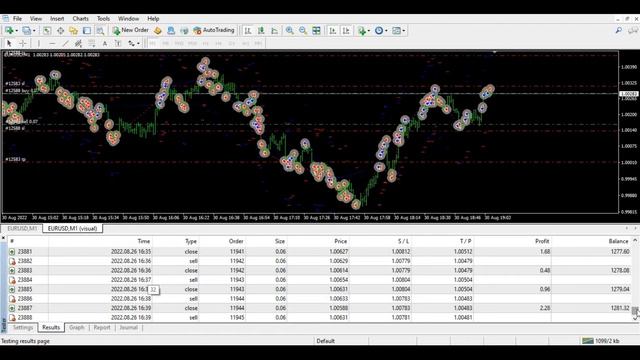Select the Text Label tool
Viewport: 640px width, 360px height.
pos(118,43)
